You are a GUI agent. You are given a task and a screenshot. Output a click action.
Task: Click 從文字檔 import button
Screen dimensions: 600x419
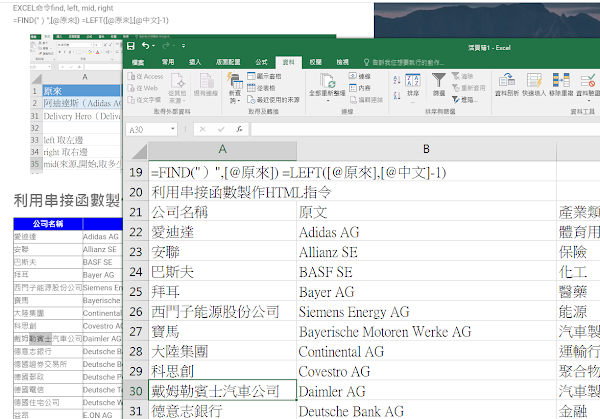click(x=144, y=100)
